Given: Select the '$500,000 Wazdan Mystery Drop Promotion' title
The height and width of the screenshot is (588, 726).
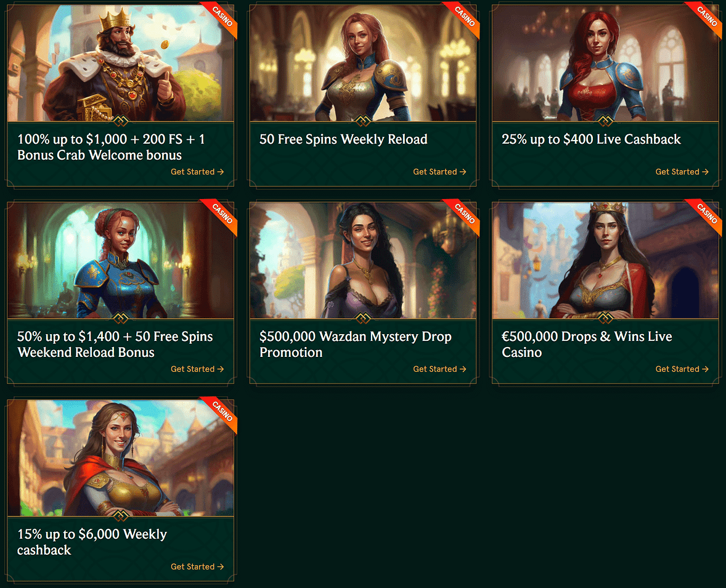Looking at the screenshot, I should click(356, 345).
